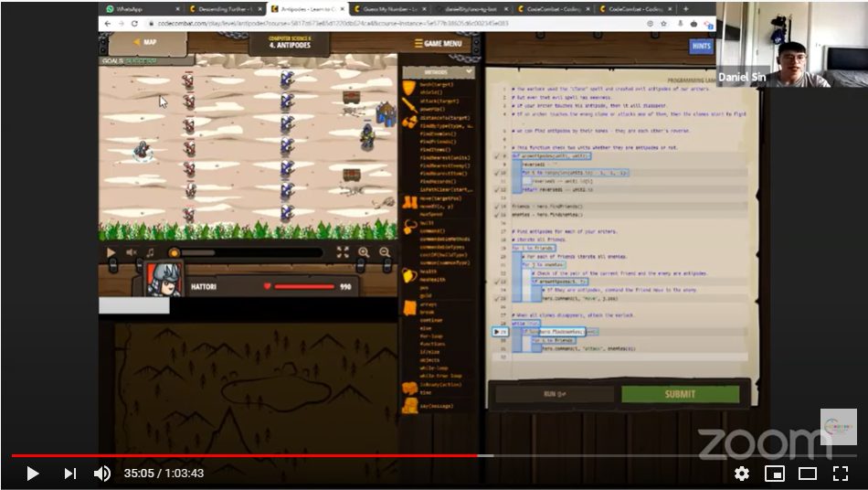
Task: Click the boots item icon in methods
Action: click(x=409, y=202)
